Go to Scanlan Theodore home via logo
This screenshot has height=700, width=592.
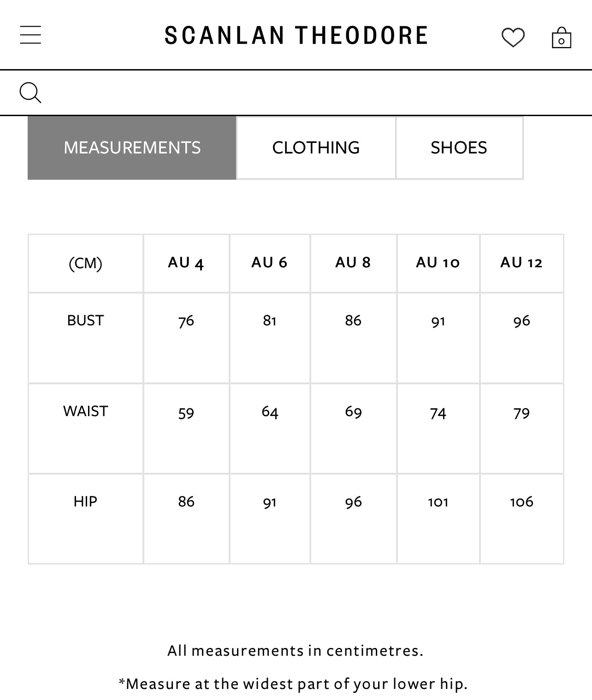click(296, 35)
